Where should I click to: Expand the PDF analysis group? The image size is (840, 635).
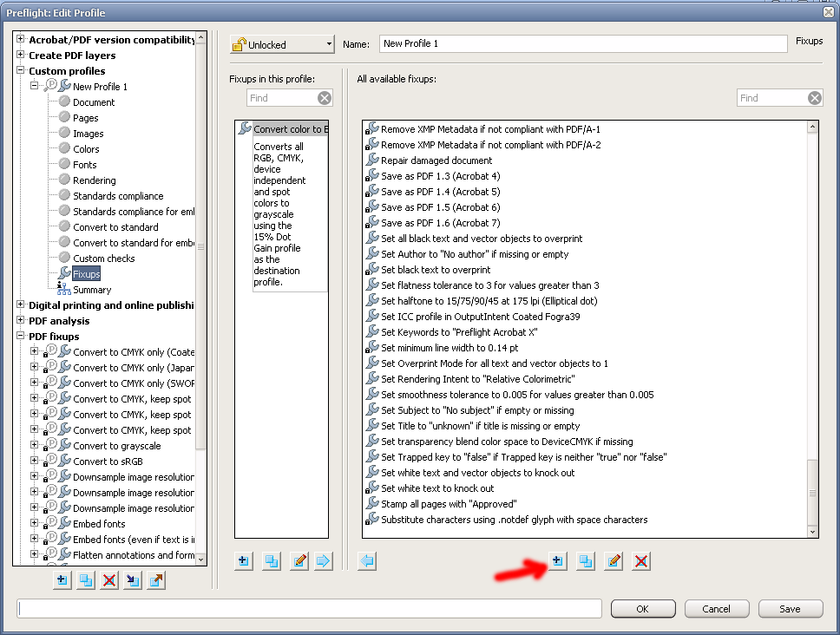20,320
